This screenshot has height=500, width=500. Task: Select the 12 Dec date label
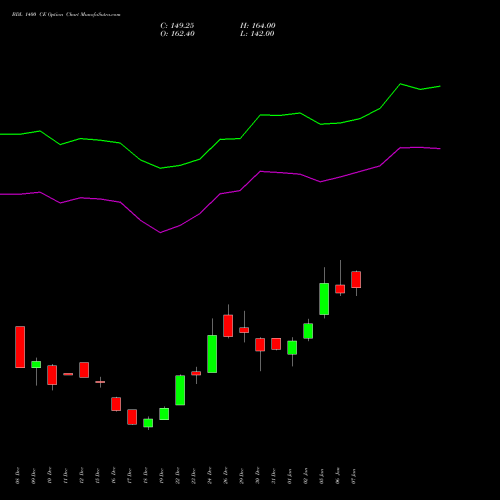pyautogui.click(x=82, y=476)
